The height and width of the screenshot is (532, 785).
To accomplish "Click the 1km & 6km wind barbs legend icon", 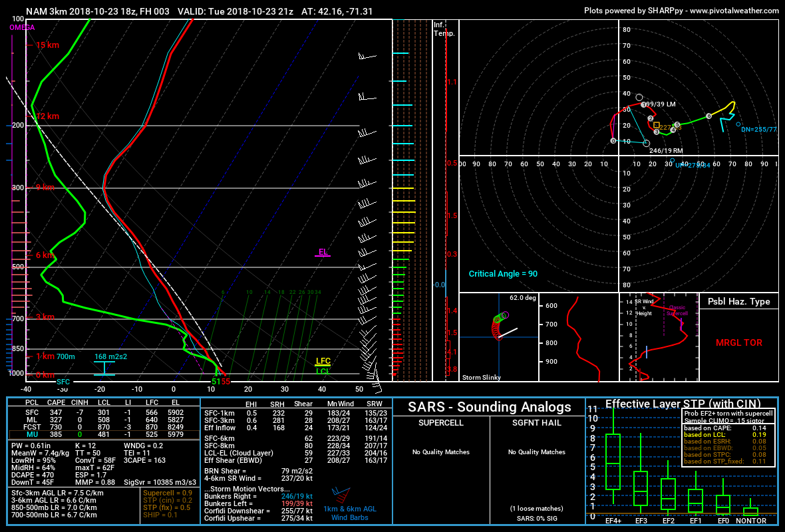I will point(341,495).
